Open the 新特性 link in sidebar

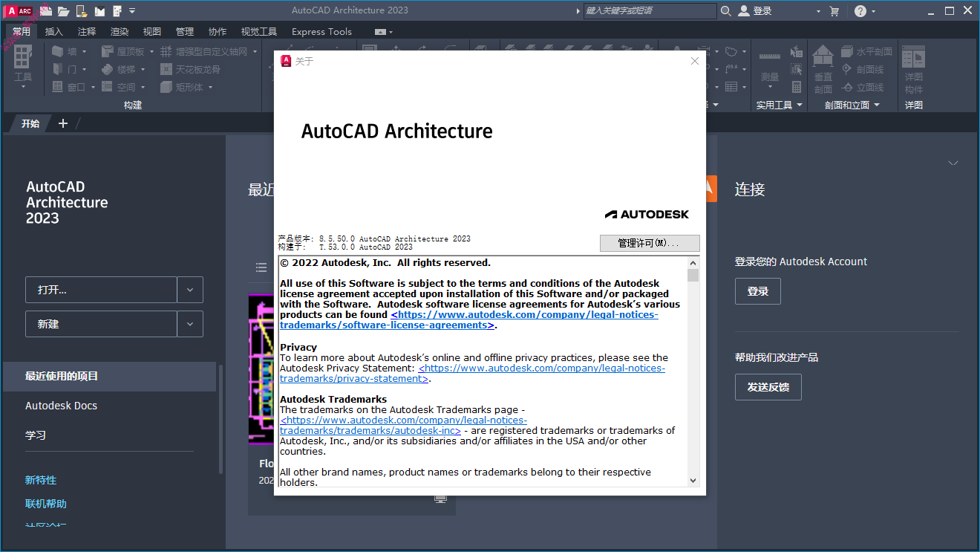[41, 480]
